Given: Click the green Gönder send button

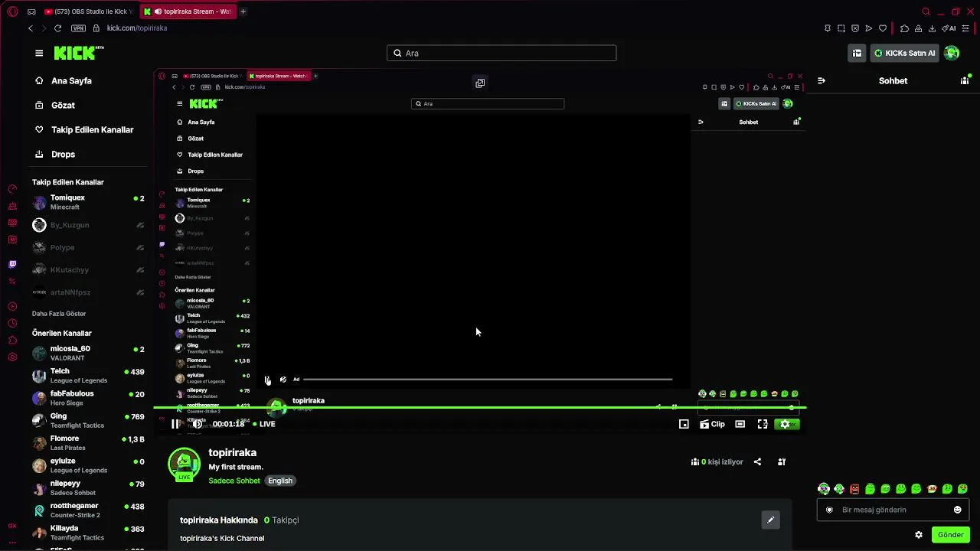Looking at the screenshot, I should [950, 535].
